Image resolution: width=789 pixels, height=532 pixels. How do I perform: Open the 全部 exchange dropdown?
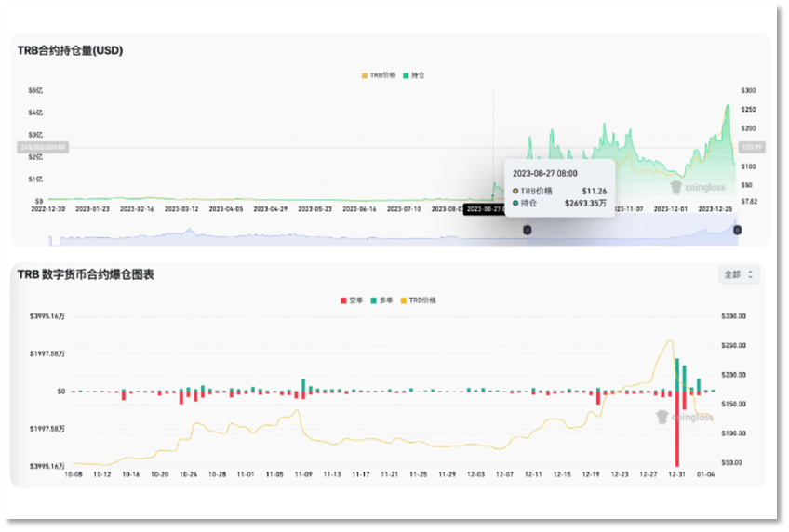pyautogui.click(x=739, y=274)
